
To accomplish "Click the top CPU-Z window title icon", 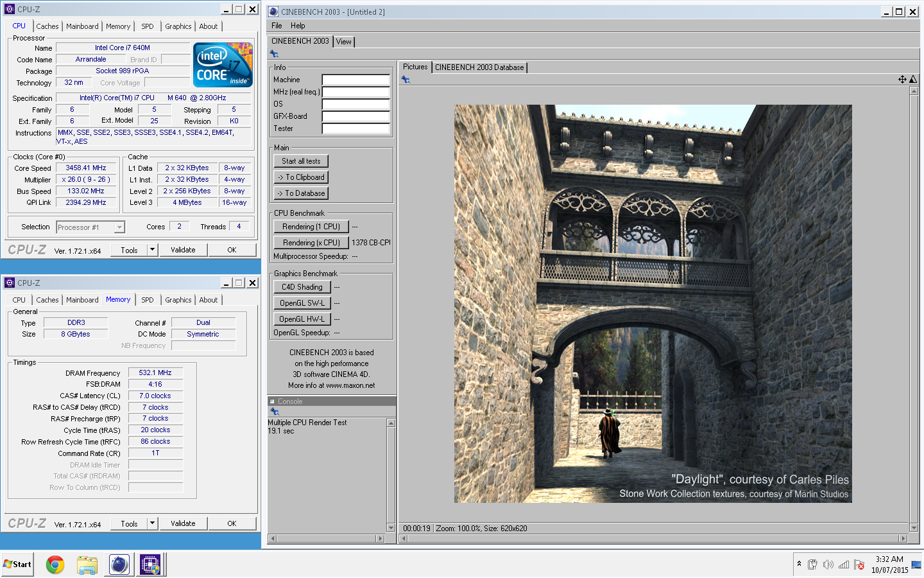I will (10, 9).
